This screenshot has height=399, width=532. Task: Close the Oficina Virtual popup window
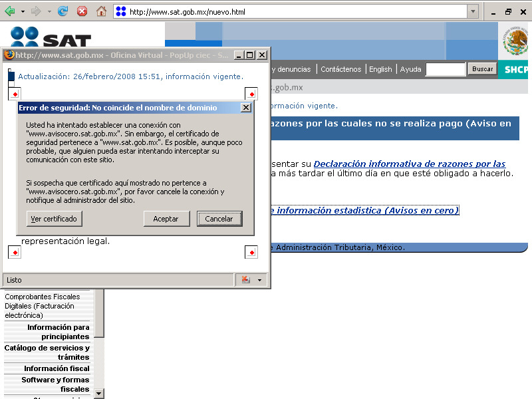(x=262, y=55)
